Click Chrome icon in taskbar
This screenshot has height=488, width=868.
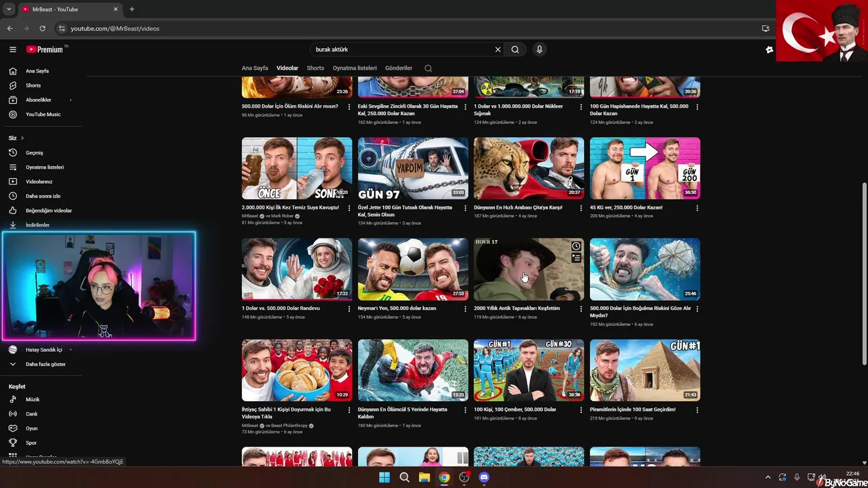click(443, 477)
